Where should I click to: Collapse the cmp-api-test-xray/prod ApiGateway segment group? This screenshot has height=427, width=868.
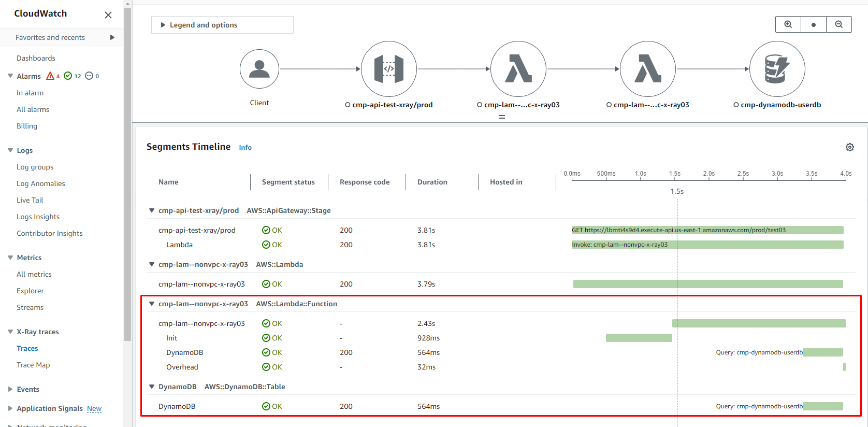click(152, 210)
